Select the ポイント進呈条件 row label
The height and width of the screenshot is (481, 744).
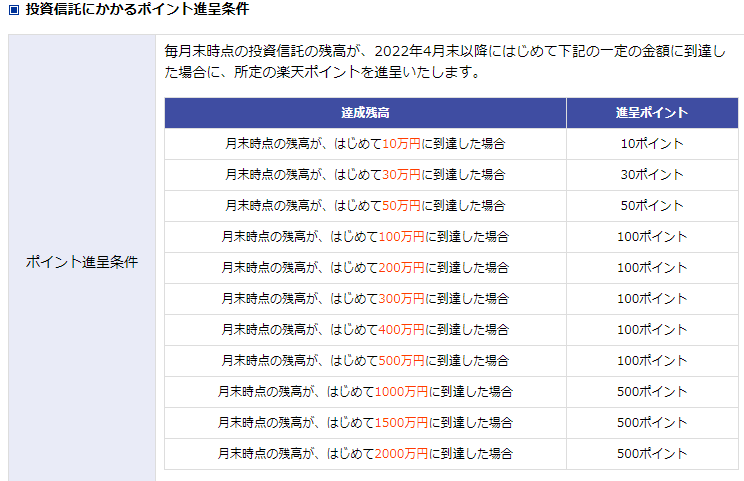(82, 261)
